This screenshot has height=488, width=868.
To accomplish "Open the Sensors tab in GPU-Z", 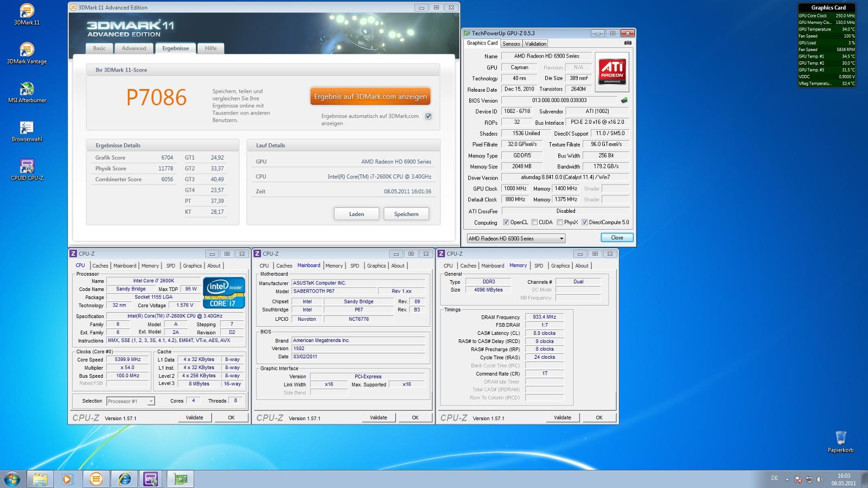I will [511, 43].
